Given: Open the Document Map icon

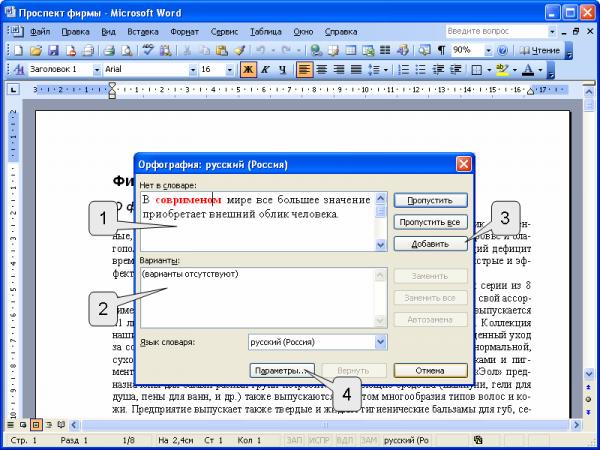Looking at the screenshot, I should tap(424, 51).
